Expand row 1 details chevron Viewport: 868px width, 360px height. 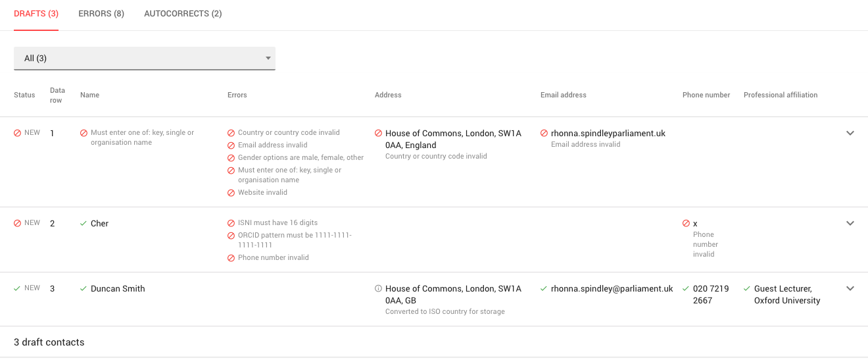(850, 133)
